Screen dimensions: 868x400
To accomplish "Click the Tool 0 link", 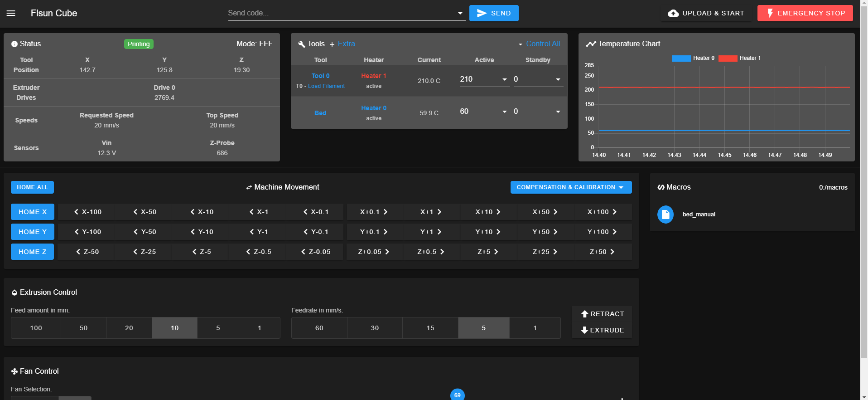I will (320, 76).
